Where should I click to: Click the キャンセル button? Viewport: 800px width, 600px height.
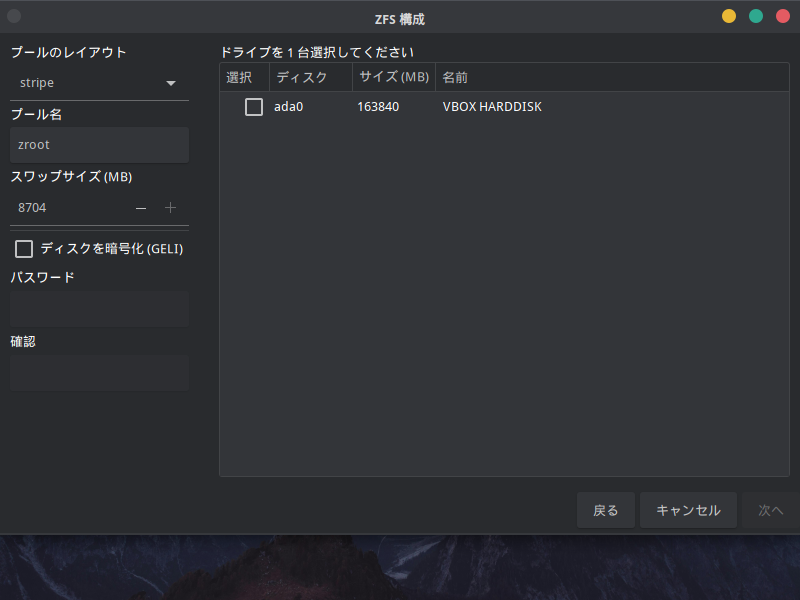[688, 510]
